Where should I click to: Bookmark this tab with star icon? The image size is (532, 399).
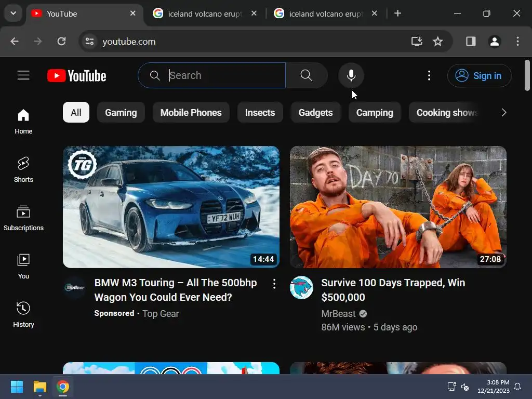point(437,42)
